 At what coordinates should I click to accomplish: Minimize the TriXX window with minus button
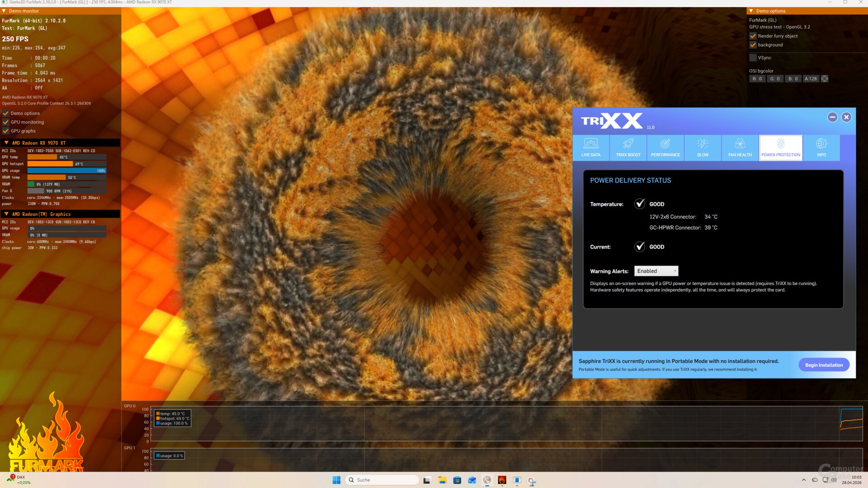832,117
